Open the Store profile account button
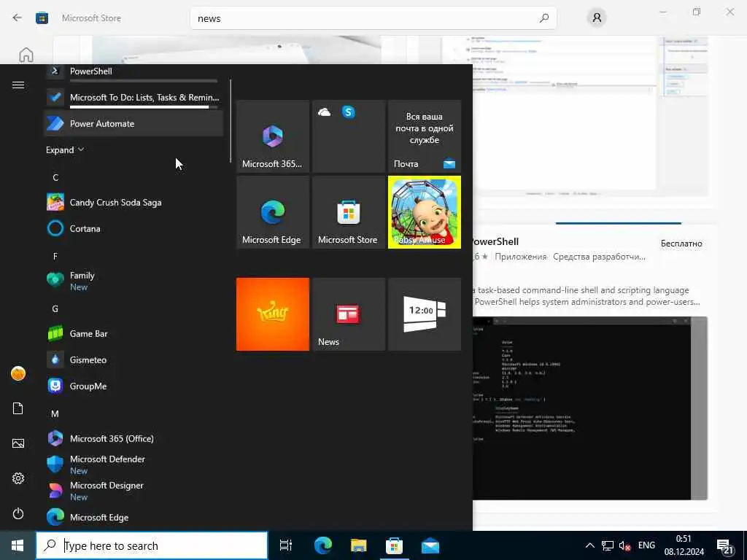The image size is (747, 560). [x=597, y=18]
